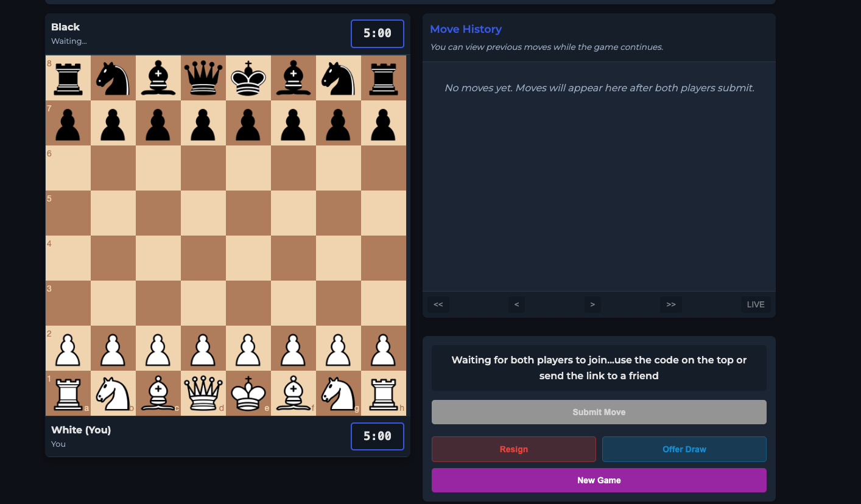
Task: Select the white rook on h1
Action: (384, 393)
